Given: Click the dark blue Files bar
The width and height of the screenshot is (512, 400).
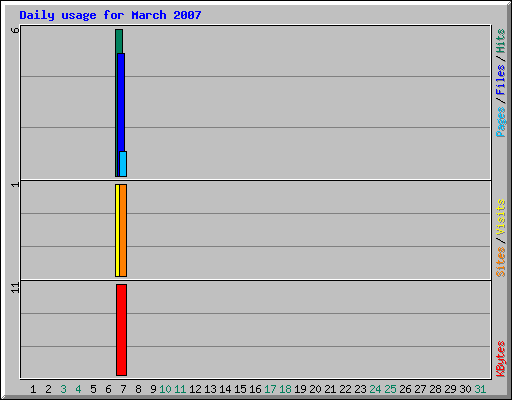Looking at the screenshot, I should tap(121, 102).
